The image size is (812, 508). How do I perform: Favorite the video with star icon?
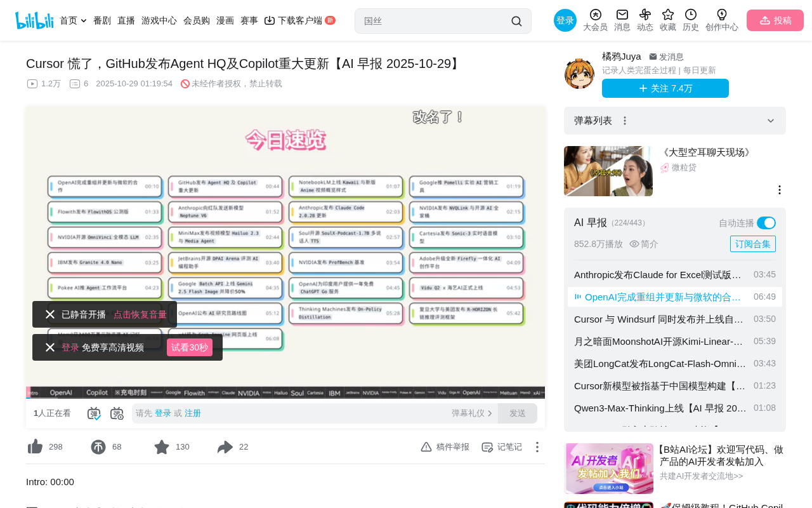[x=162, y=447]
